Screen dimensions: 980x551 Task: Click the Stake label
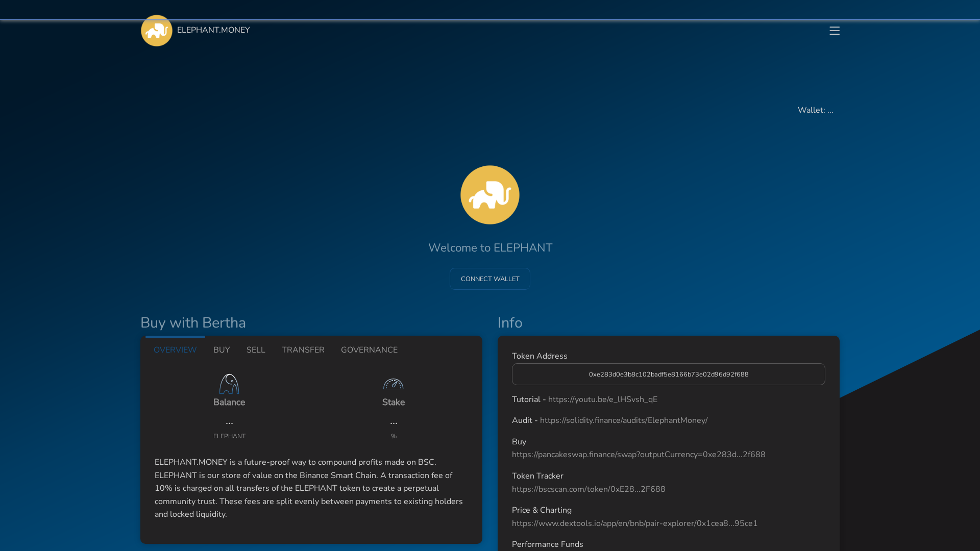click(394, 403)
